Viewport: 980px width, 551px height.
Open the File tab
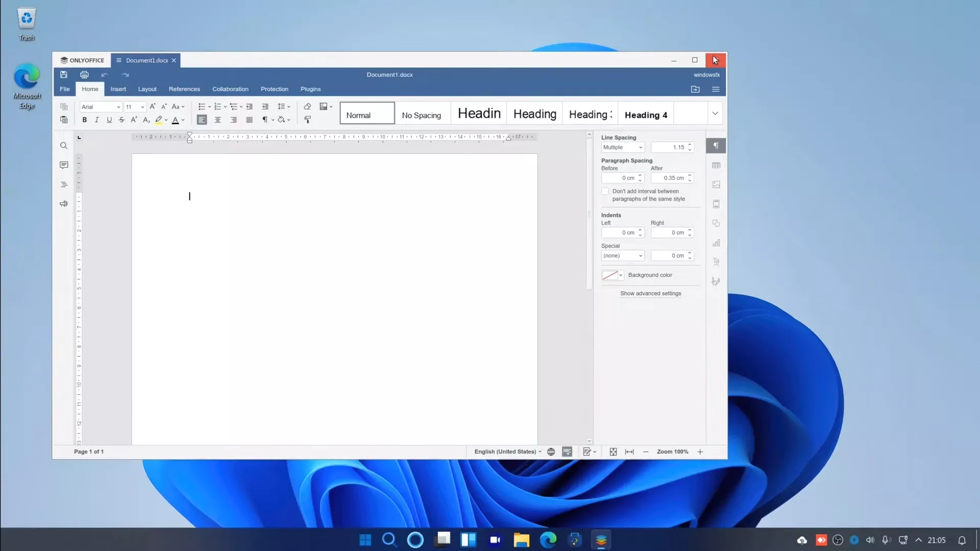tap(65, 89)
